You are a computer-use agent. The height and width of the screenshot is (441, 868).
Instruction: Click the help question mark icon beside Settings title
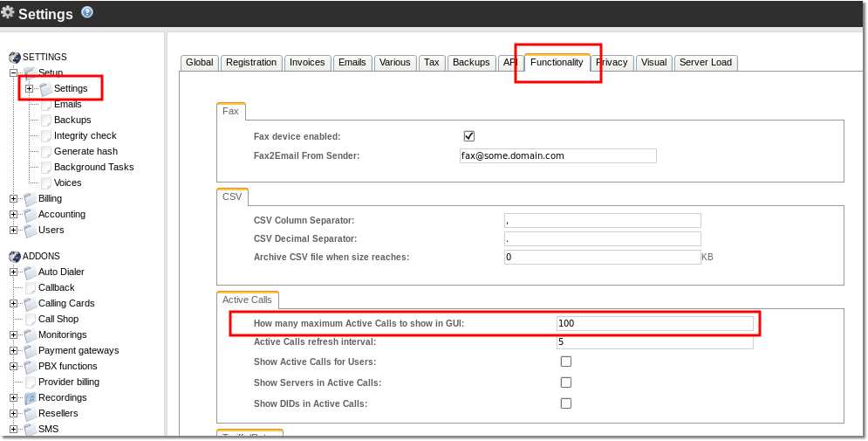click(x=86, y=12)
